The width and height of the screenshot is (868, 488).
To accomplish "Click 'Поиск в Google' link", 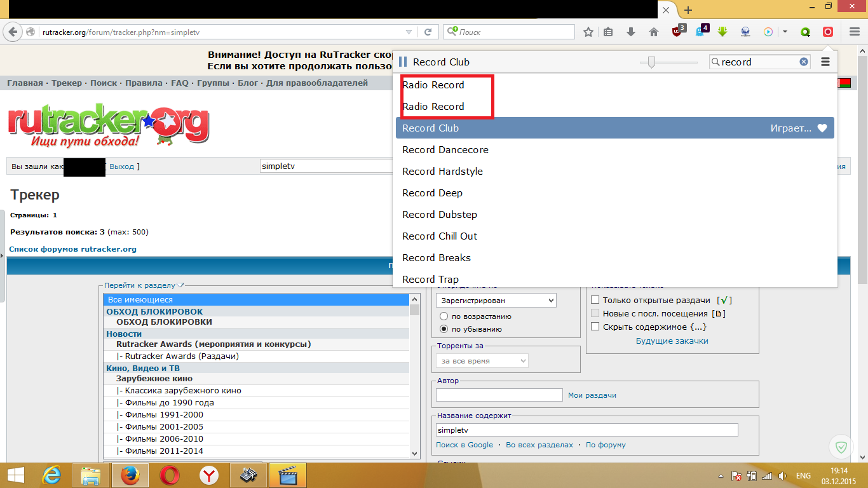I will point(465,445).
